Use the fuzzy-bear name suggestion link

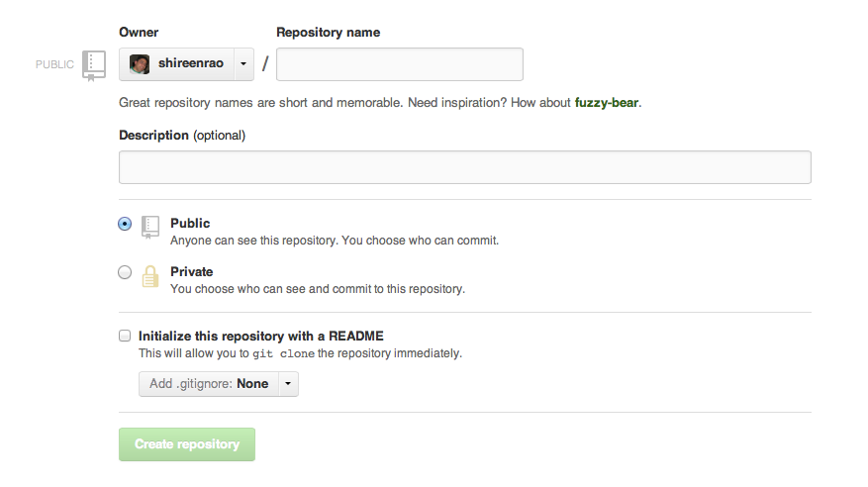click(607, 102)
